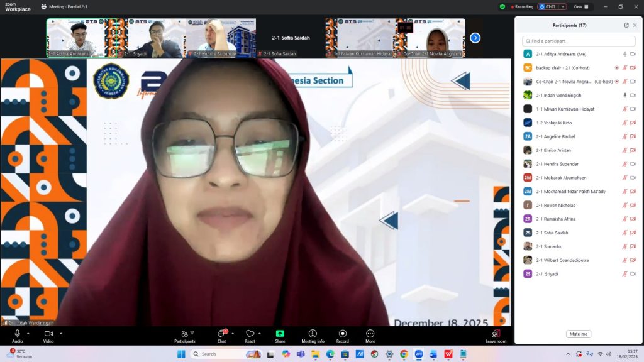The image size is (644, 362).
Task: Show next video thumbnails with arrow
Action: (475, 38)
